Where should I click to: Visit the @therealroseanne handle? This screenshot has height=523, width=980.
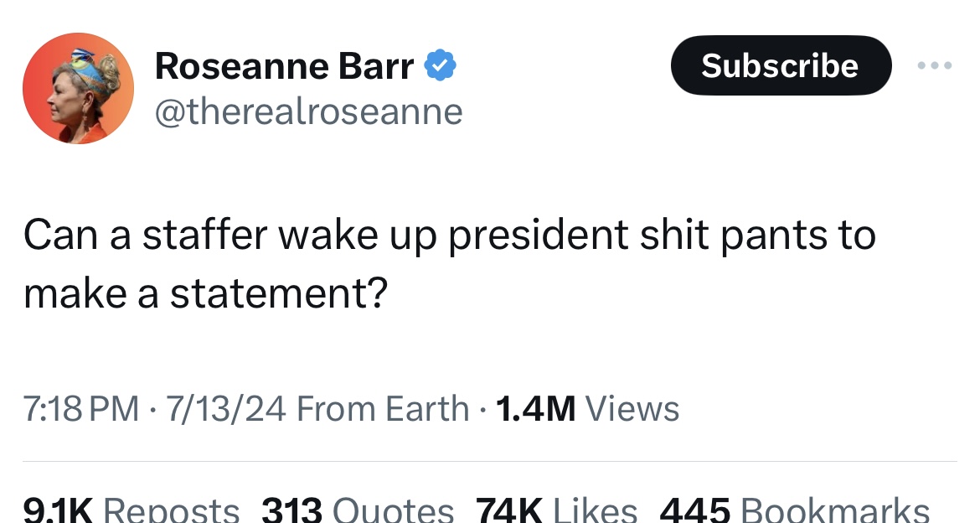tap(309, 111)
